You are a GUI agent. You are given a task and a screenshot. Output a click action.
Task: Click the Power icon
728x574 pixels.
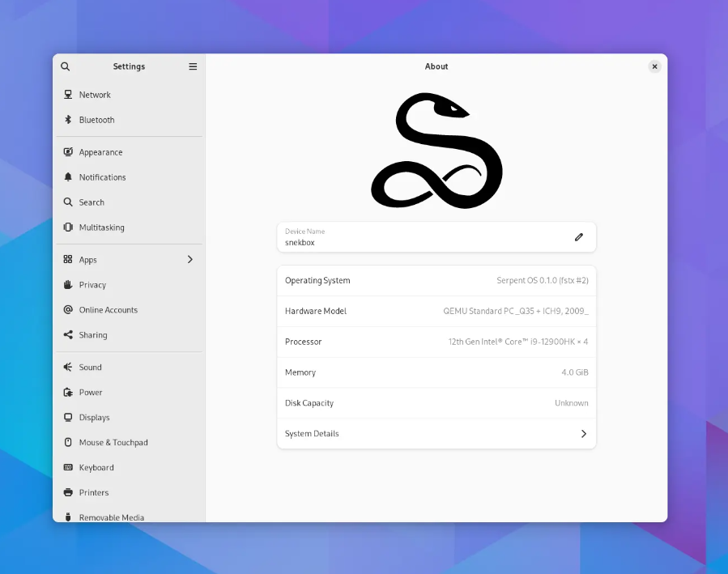pyautogui.click(x=68, y=392)
